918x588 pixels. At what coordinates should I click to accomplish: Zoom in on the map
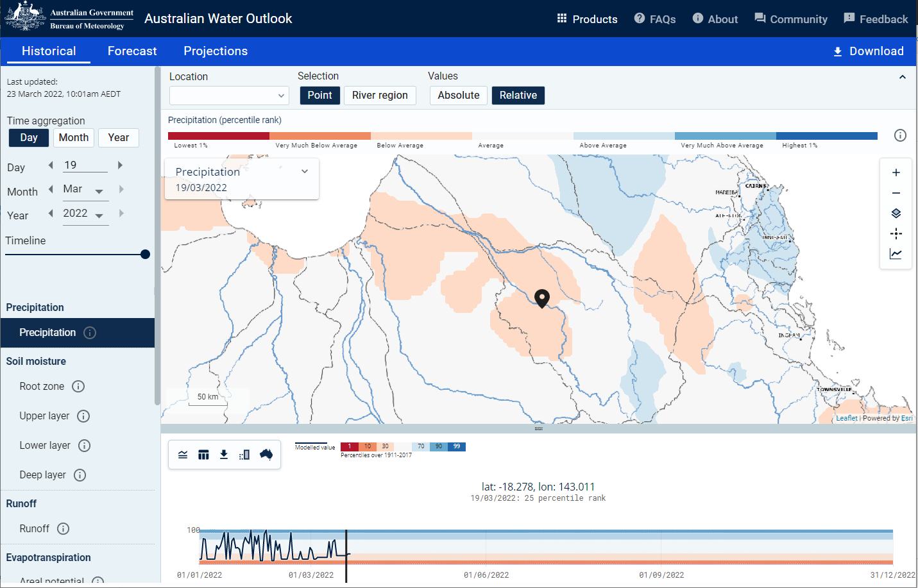(x=896, y=172)
